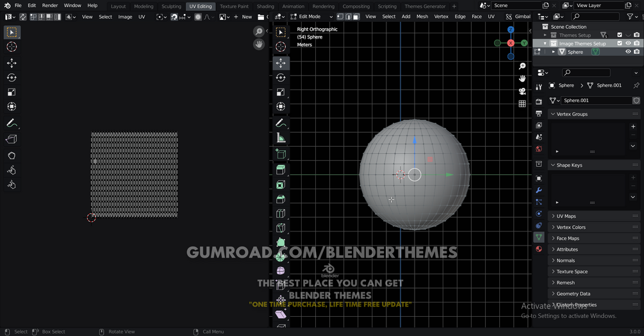
Task: Toggle snapping magnet in UV editor
Action: coord(174,17)
